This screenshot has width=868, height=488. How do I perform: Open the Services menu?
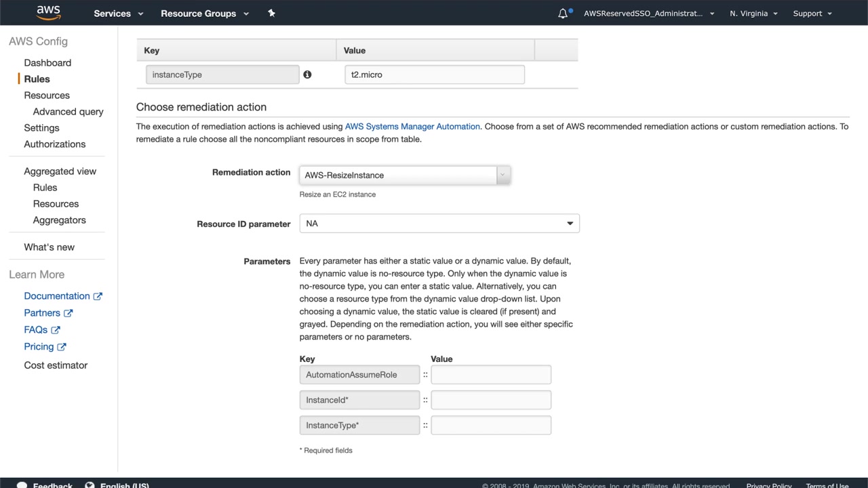pos(119,14)
